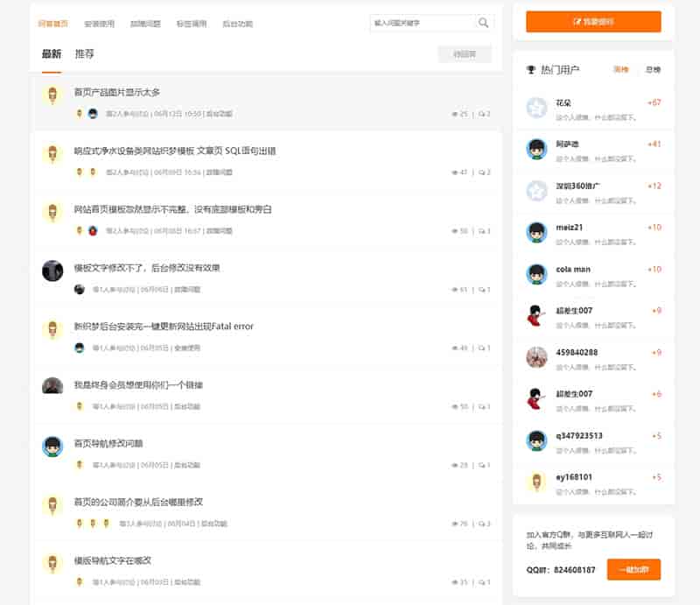
Task: Click blue participant avatar under 首页产品图片显示太多
Action: tap(93, 114)
